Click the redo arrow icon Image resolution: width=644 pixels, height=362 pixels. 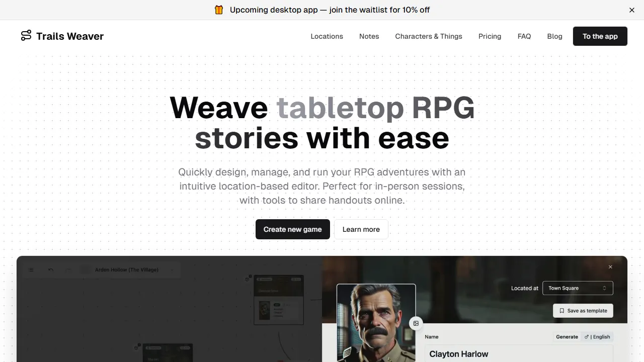point(67,269)
